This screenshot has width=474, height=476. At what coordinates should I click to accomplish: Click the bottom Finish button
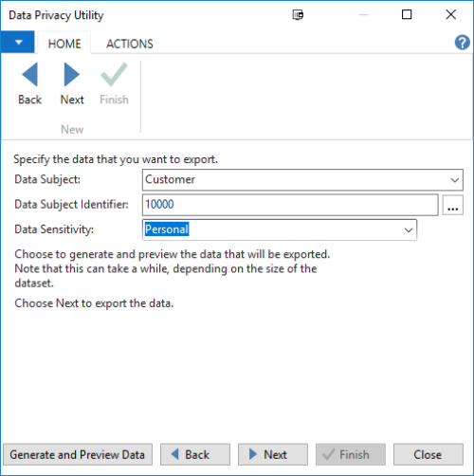(351, 454)
